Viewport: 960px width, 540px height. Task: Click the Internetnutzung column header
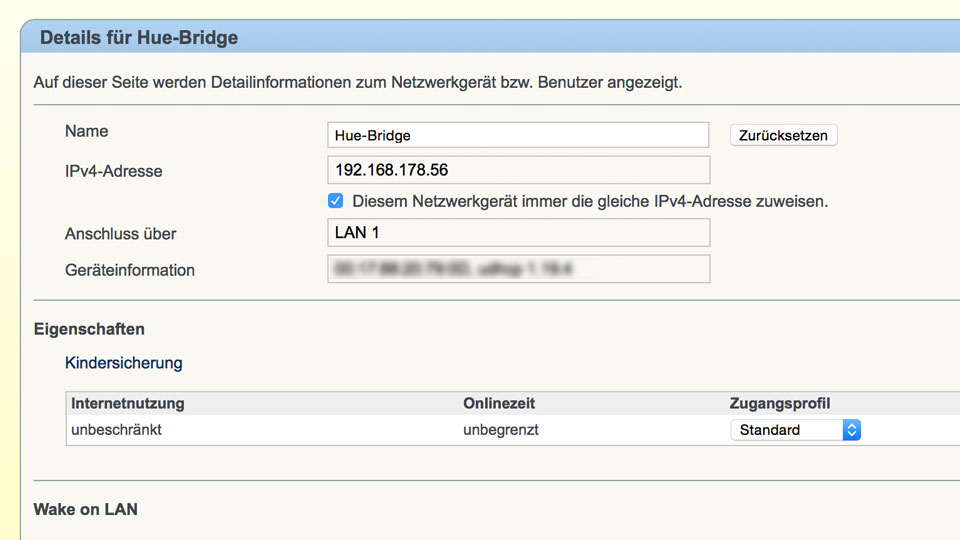128,404
